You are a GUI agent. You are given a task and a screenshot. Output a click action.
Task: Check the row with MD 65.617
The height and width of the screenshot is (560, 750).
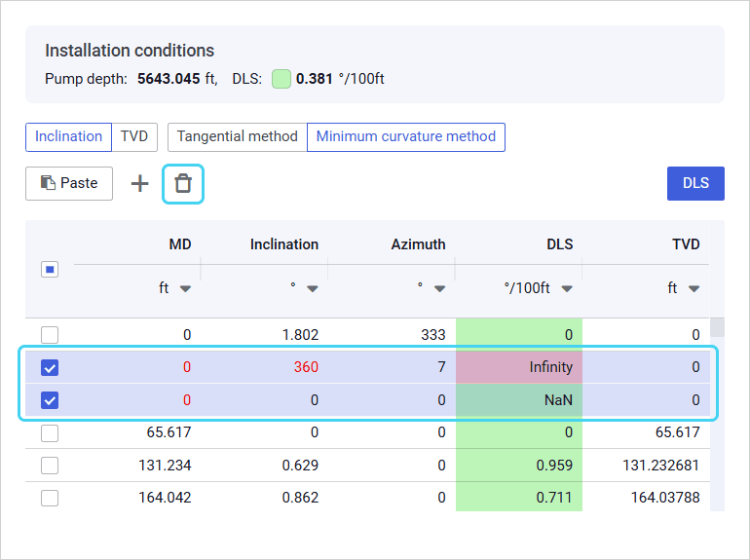50,432
